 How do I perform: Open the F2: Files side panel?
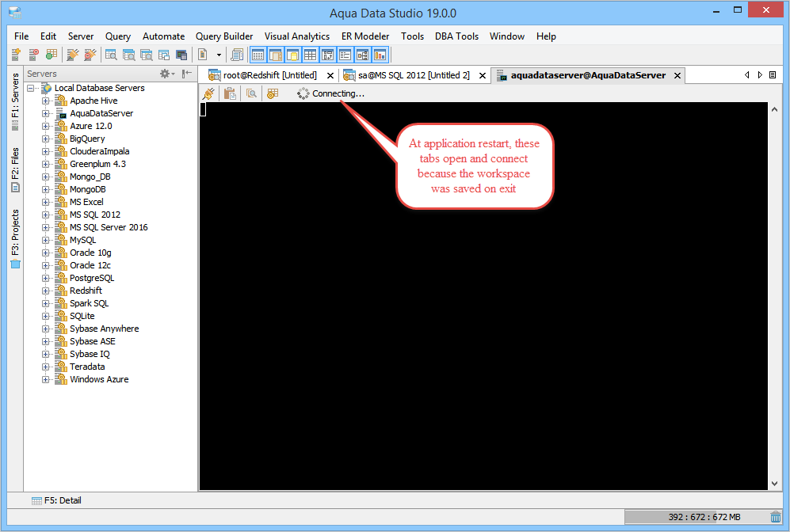15,170
